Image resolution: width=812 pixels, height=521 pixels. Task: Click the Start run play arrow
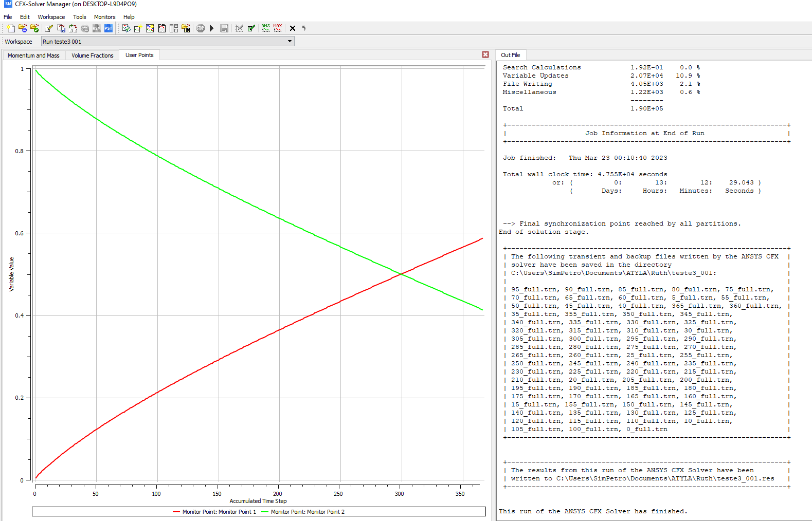point(212,28)
